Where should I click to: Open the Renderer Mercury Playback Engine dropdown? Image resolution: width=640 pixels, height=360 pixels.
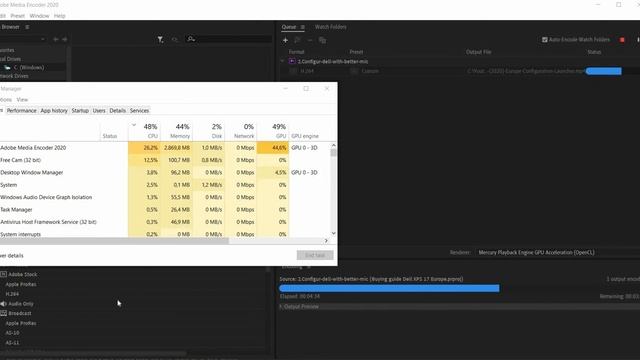coord(557,252)
